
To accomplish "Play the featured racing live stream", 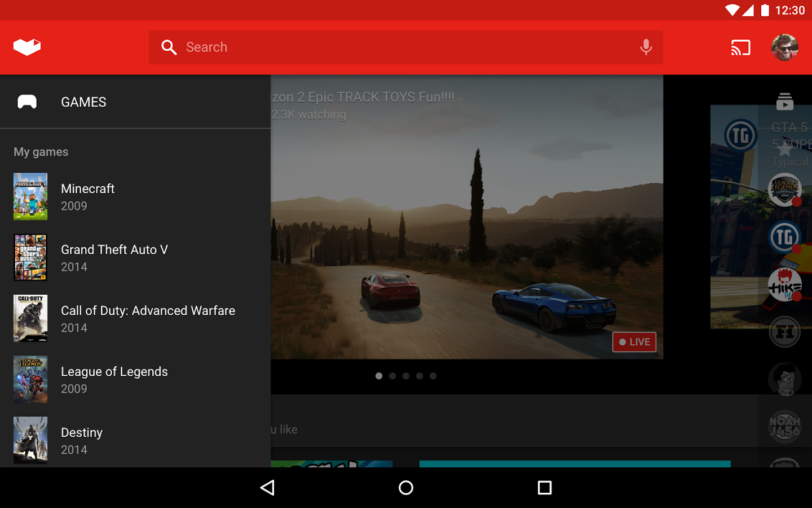I will (x=467, y=217).
